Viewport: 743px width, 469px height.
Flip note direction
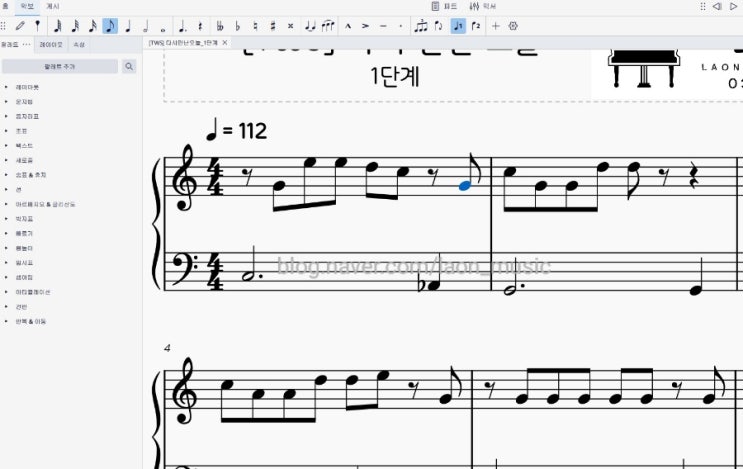coord(439,26)
